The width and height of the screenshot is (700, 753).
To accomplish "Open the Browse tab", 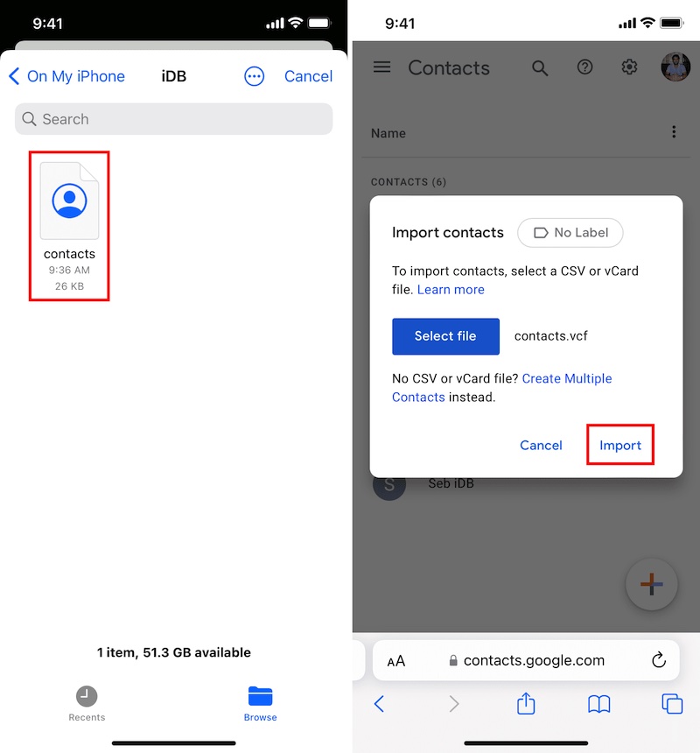I will point(260,704).
